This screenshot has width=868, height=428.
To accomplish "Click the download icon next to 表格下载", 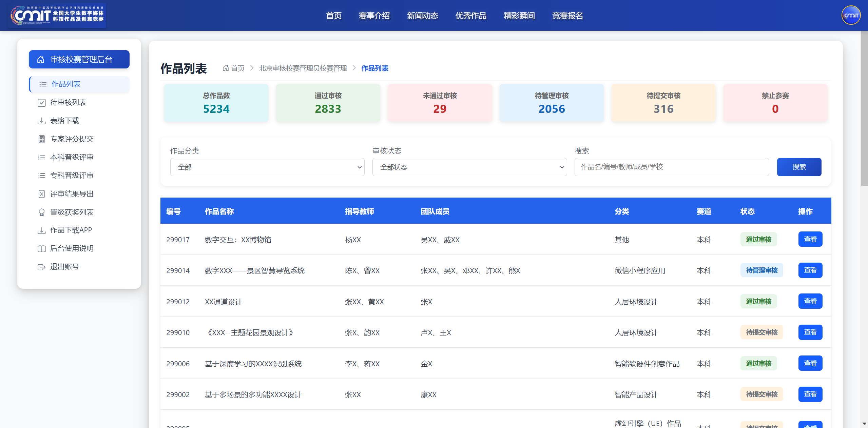I will click(41, 121).
